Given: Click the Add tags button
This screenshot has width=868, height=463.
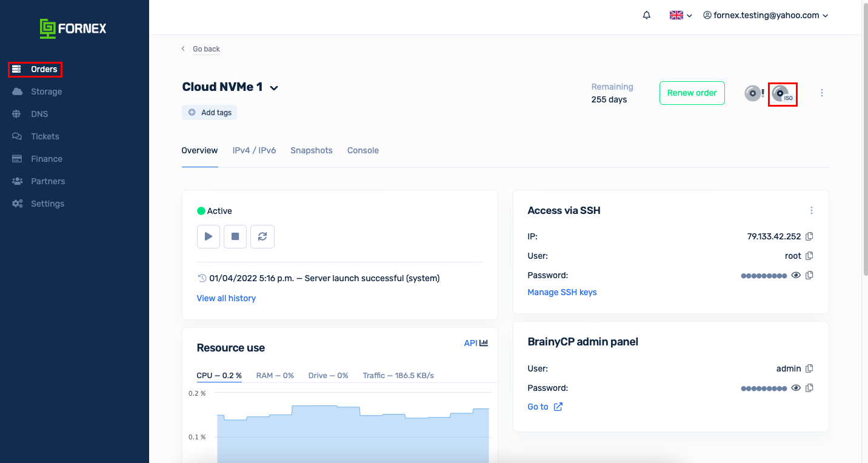Looking at the screenshot, I should (x=210, y=112).
